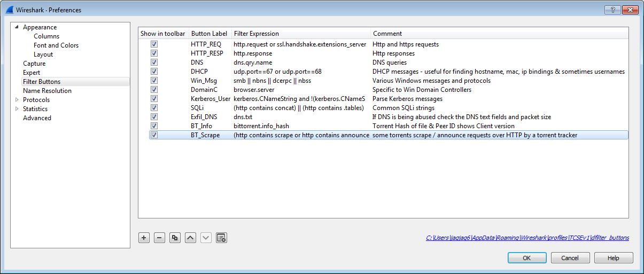Click the Wireshark fin icon in title bar
This screenshot has height=274, width=644.
tap(9, 10)
